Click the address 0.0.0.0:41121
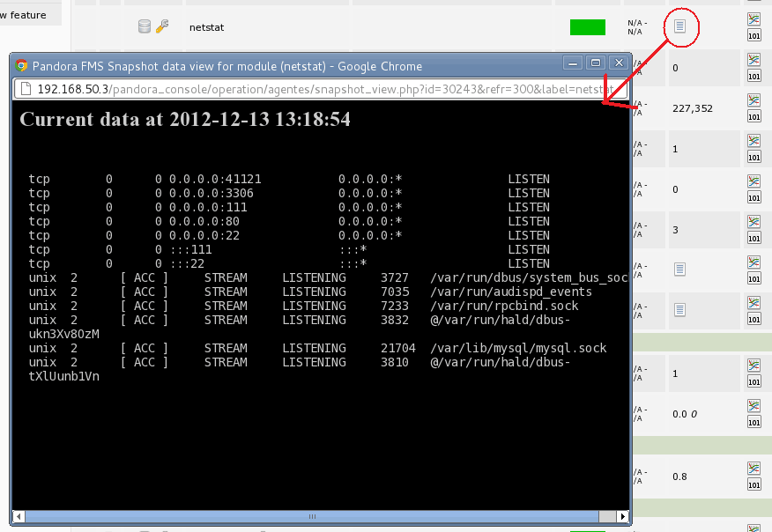Viewport: 772px width, 532px height. pos(215,179)
